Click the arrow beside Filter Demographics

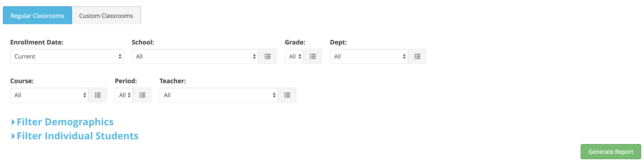coord(13,122)
